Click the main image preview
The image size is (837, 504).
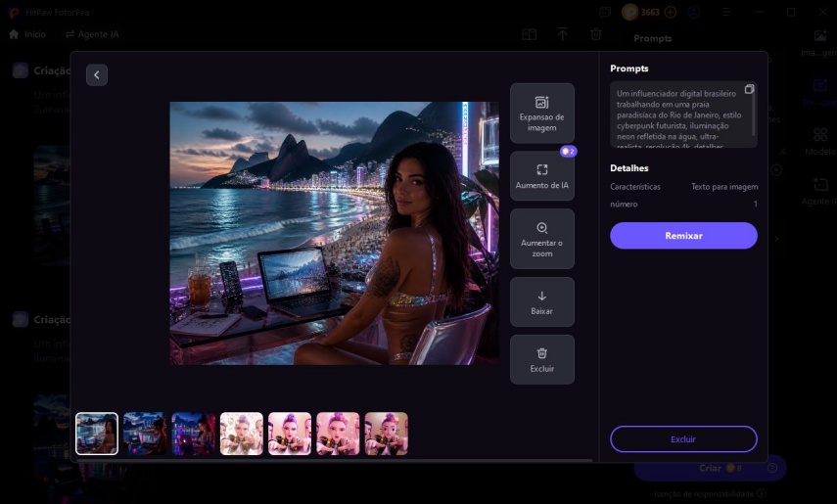pos(334,233)
